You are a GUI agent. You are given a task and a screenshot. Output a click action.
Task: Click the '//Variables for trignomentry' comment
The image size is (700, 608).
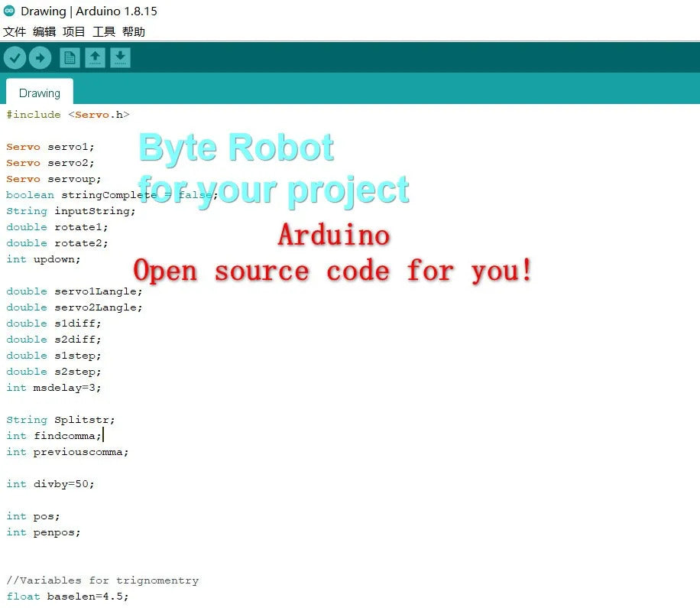pyautogui.click(x=102, y=580)
